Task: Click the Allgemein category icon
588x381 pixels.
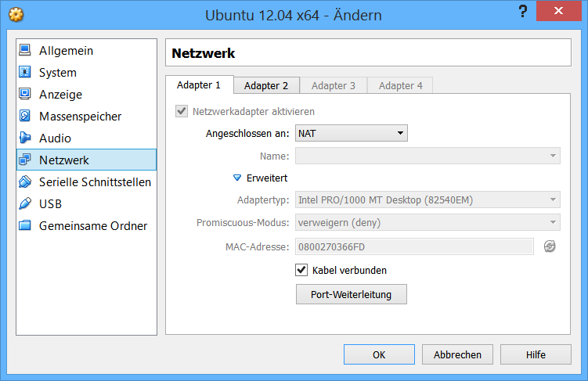Action: click(x=24, y=51)
